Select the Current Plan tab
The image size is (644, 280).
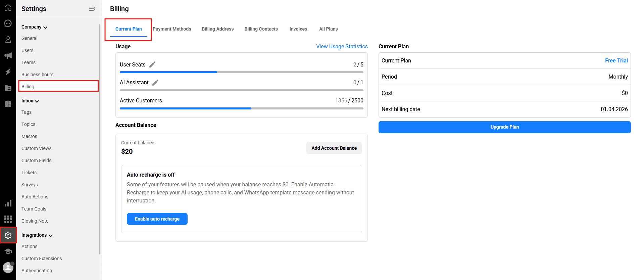click(x=129, y=29)
